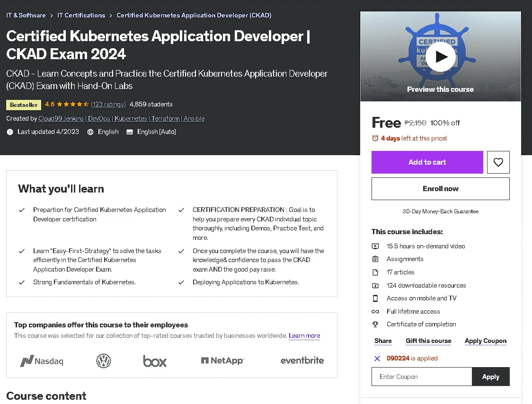Click the Volkswagen logo
Image resolution: width=532 pixels, height=404 pixels.
[x=104, y=361]
